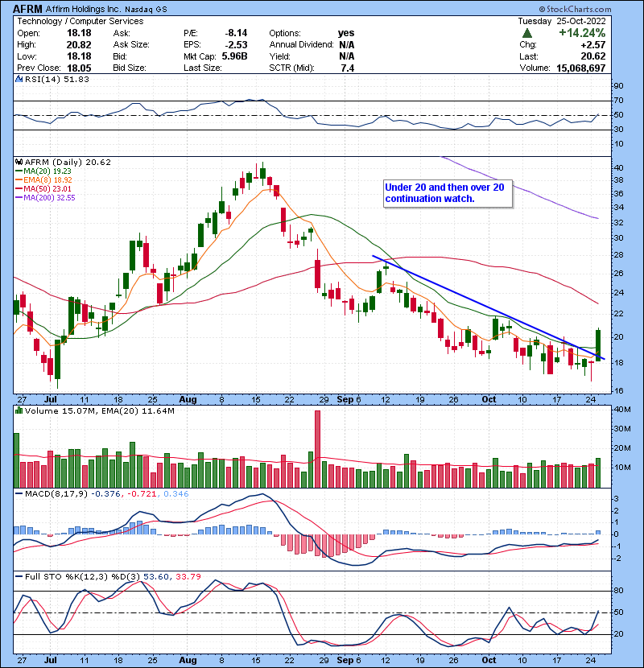This screenshot has width=644, height=668.
Task: Click the Volume 15.07M, EMA(20) 11.64M label
Action: click(x=99, y=411)
